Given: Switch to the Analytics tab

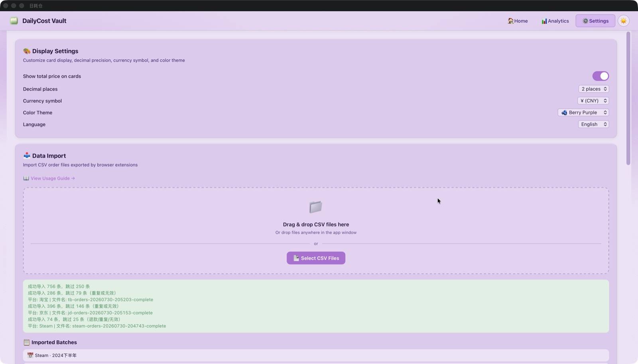Looking at the screenshot, I should 555,21.
